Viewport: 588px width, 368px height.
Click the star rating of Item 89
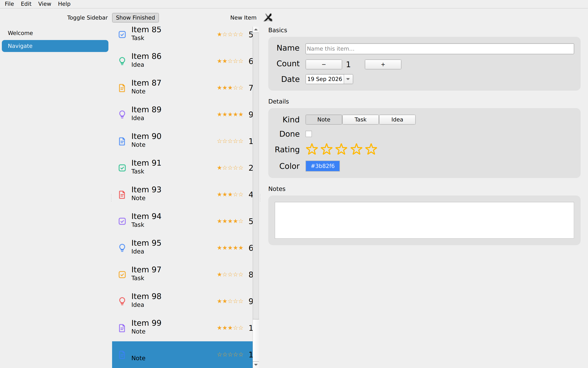230,114
